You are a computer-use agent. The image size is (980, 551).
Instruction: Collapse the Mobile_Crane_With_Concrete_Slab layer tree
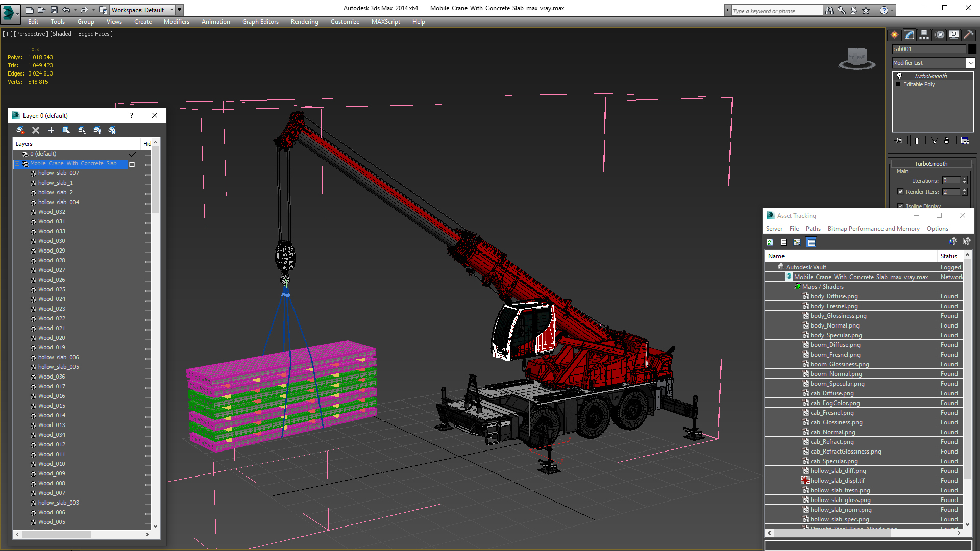point(17,164)
